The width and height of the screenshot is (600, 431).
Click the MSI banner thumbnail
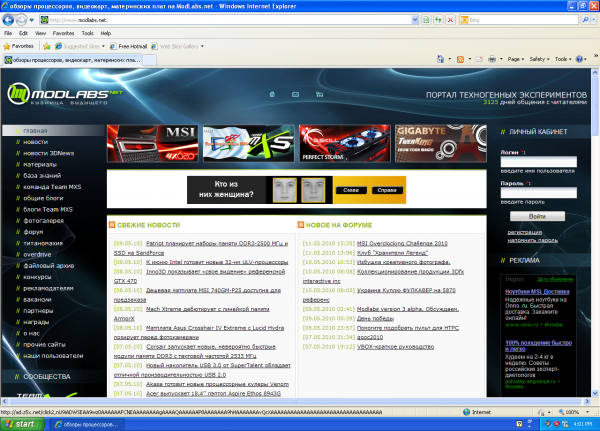click(x=153, y=144)
